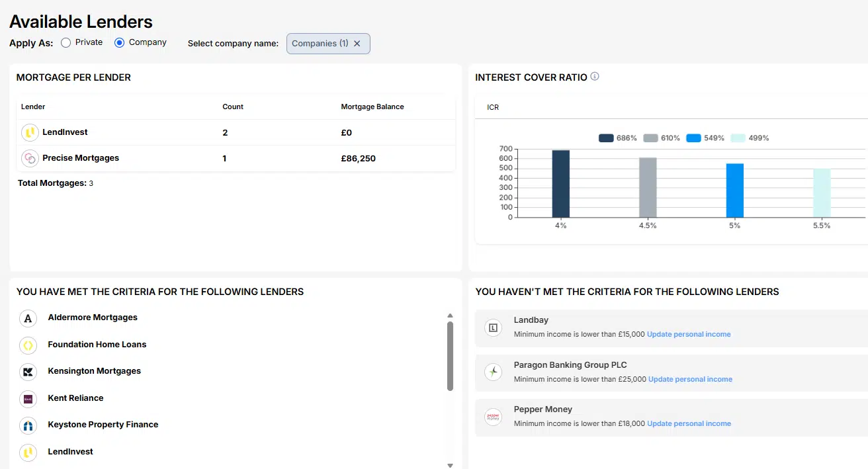
Task: Click the Precise Mortgages logo icon
Action: [30, 159]
